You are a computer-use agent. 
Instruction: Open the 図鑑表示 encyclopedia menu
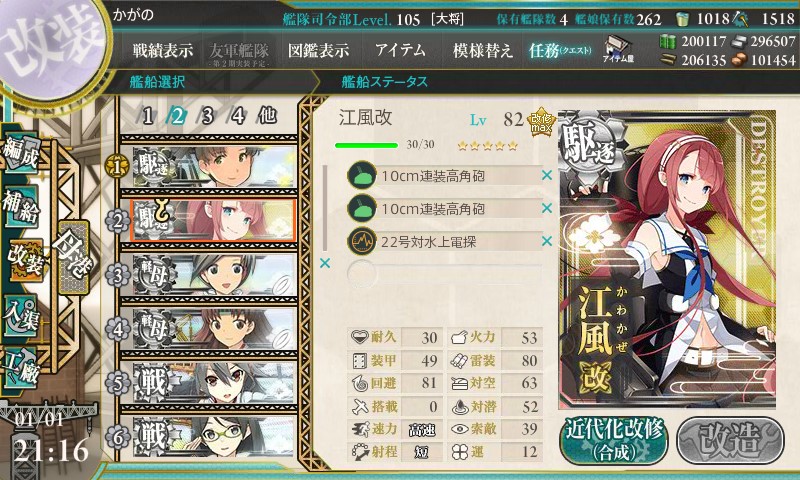pos(318,50)
